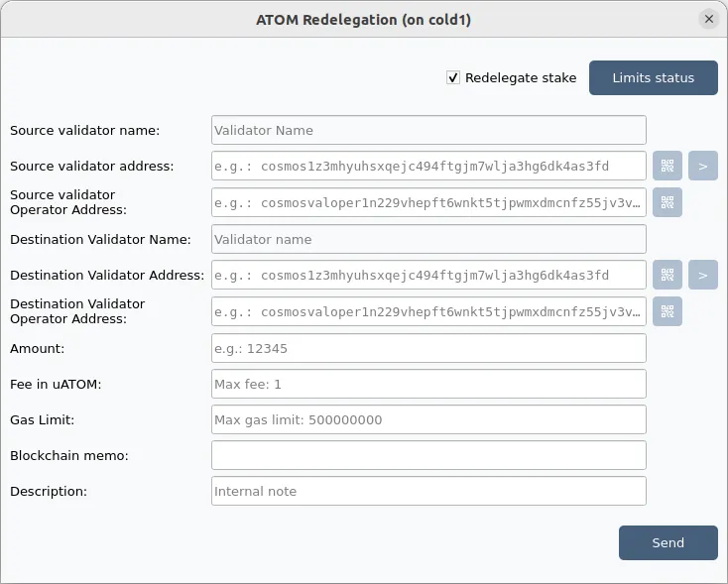The width and height of the screenshot is (728, 584).
Task: Click into the Gas Limit field
Action: click(428, 419)
